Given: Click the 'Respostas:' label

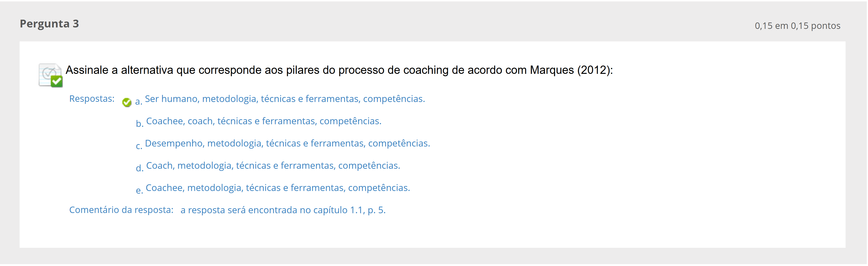Looking at the screenshot, I should (92, 99).
